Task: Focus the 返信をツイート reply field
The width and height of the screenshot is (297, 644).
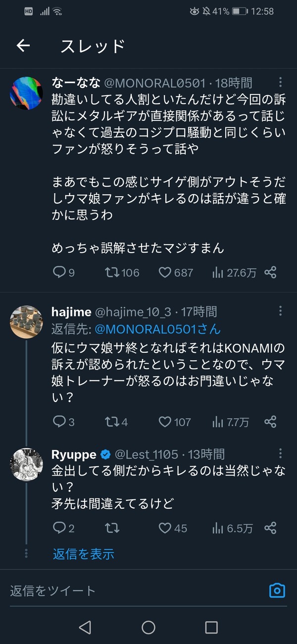Action: click(x=134, y=590)
